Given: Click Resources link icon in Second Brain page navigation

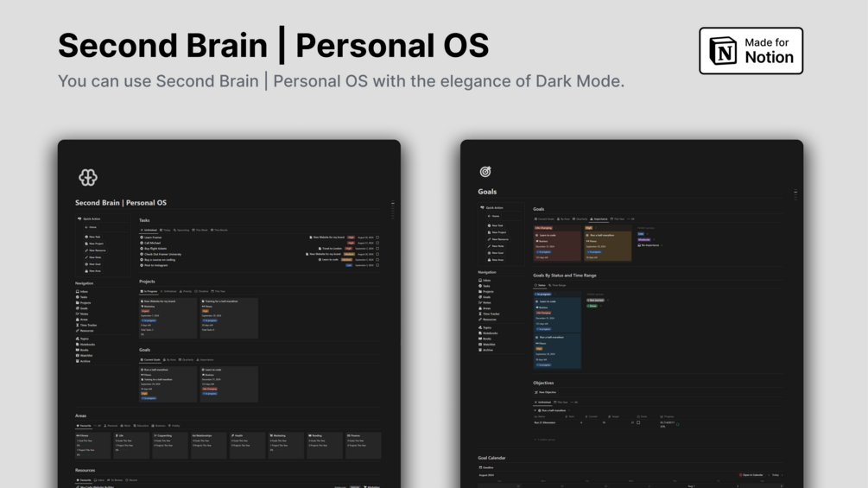Looking at the screenshot, I should [78, 330].
